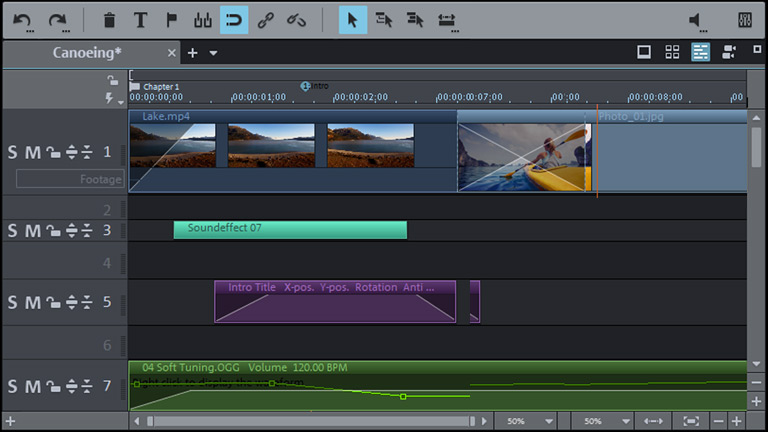Toggle the timeline lock icon above tracks

pos(113,80)
